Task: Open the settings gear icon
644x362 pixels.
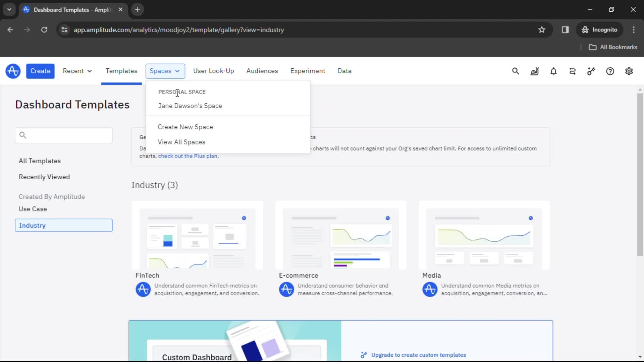Action: 629,71
